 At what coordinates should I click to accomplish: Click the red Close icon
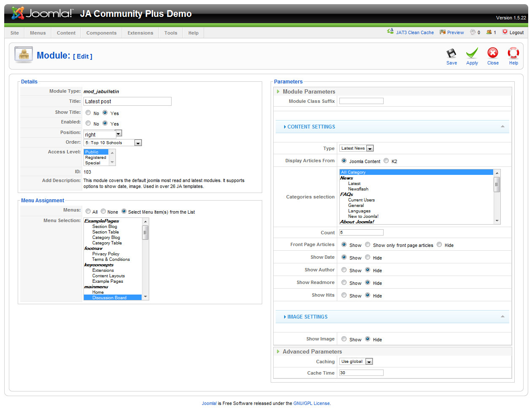492,53
